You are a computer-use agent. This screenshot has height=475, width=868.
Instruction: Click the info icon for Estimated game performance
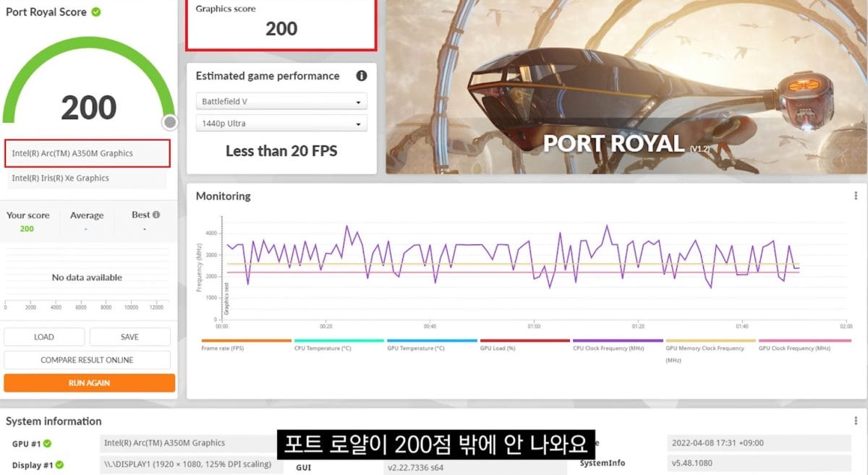point(361,76)
